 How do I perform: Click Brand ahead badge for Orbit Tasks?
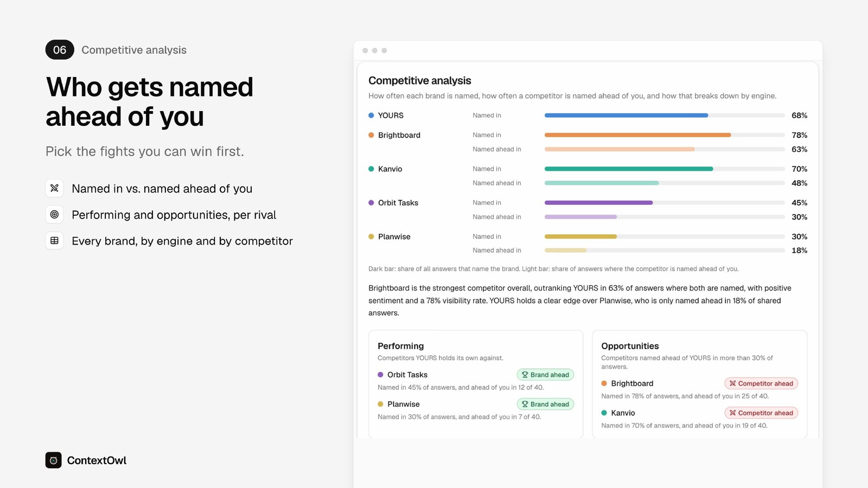pos(545,375)
